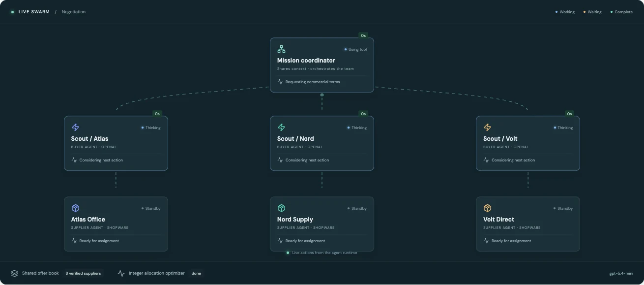The width and height of the screenshot is (644, 285).
Task: Click the Atlas Office box icon
Action: pyautogui.click(x=75, y=208)
